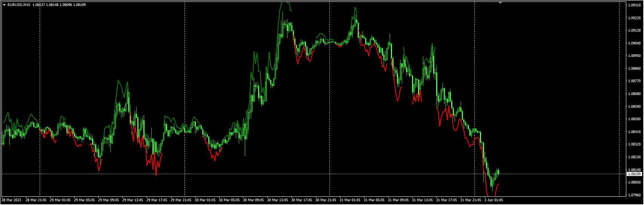
Task: Click the 1.08950 price scale label
Action: tap(635, 56)
